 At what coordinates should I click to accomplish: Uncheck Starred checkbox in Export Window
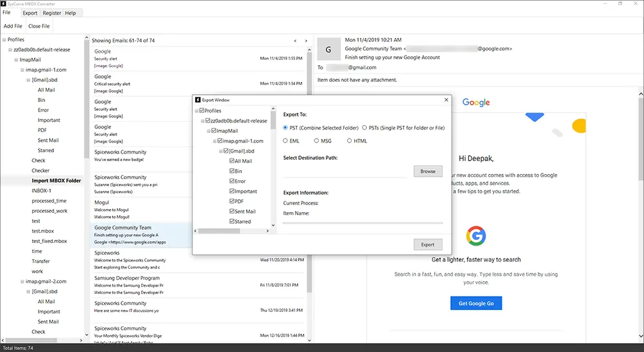[x=232, y=221]
